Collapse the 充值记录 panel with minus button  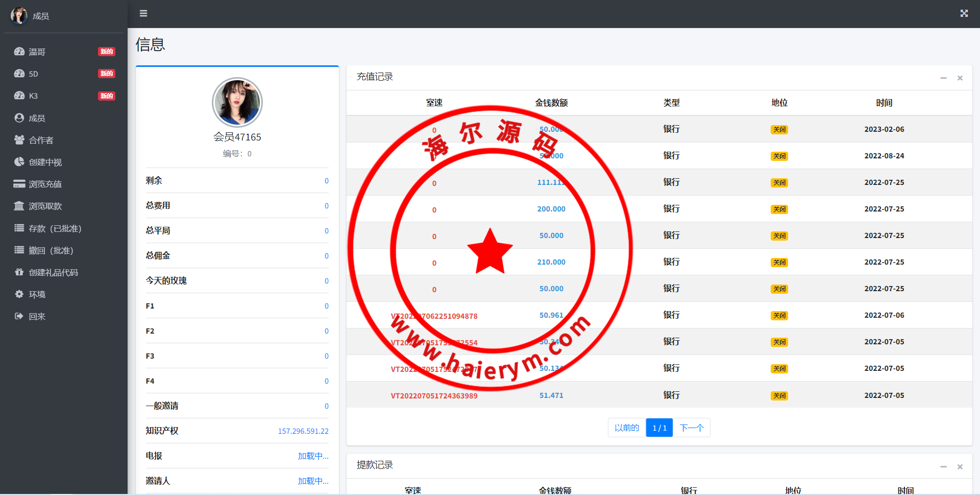[x=943, y=78]
